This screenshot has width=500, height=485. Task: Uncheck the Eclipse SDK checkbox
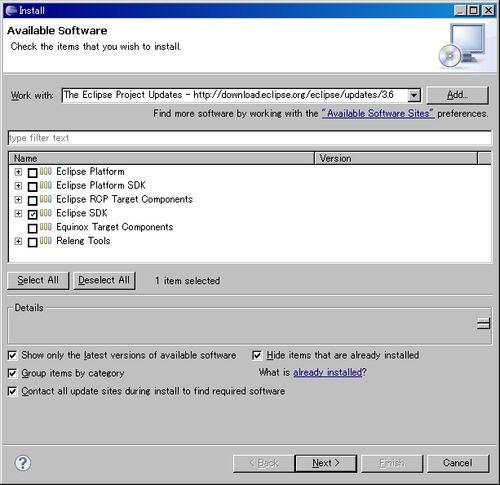point(32,214)
